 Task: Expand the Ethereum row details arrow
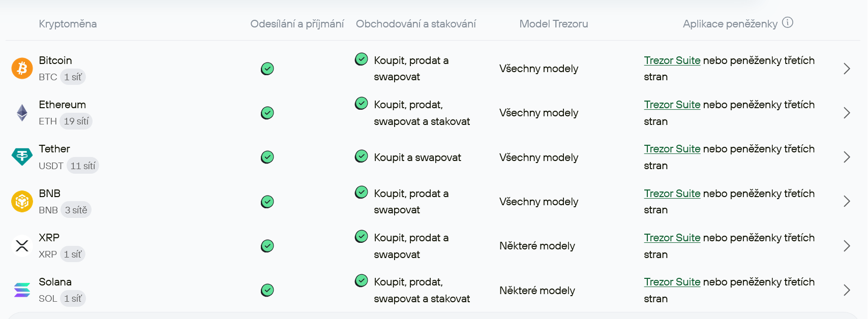pos(847,113)
